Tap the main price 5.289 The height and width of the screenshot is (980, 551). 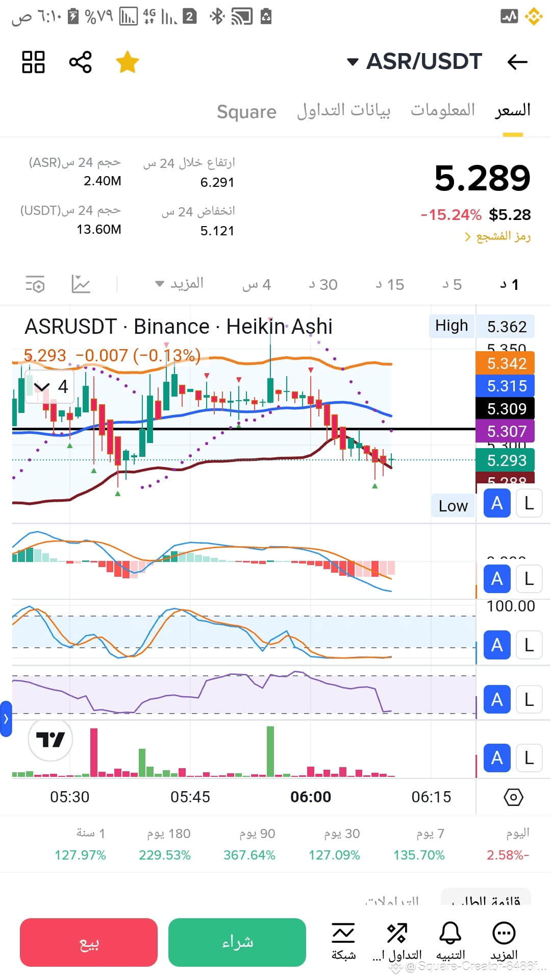coord(482,178)
